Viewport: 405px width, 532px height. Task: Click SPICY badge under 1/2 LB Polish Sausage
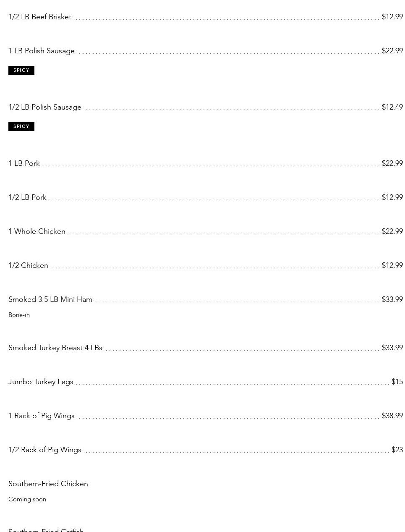(x=21, y=126)
